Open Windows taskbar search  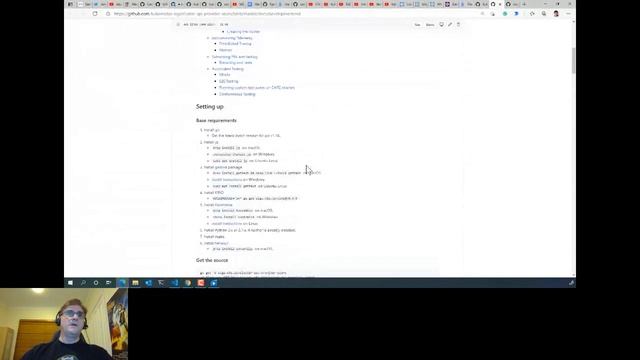click(83, 282)
